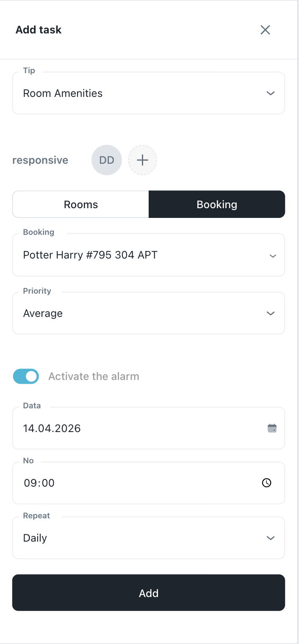Viewport: 299px width, 644px height.
Task: Add a responsible person with plus icon
Action: (142, 160)
